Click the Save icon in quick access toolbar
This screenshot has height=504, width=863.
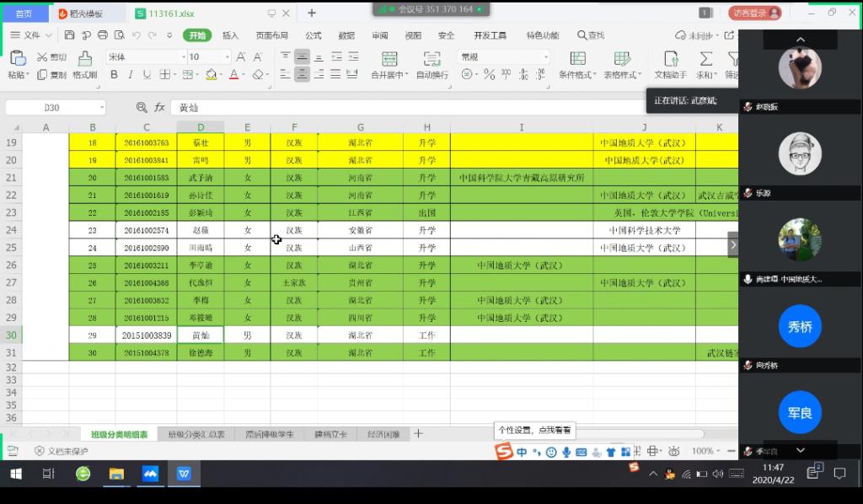(70, 35)
